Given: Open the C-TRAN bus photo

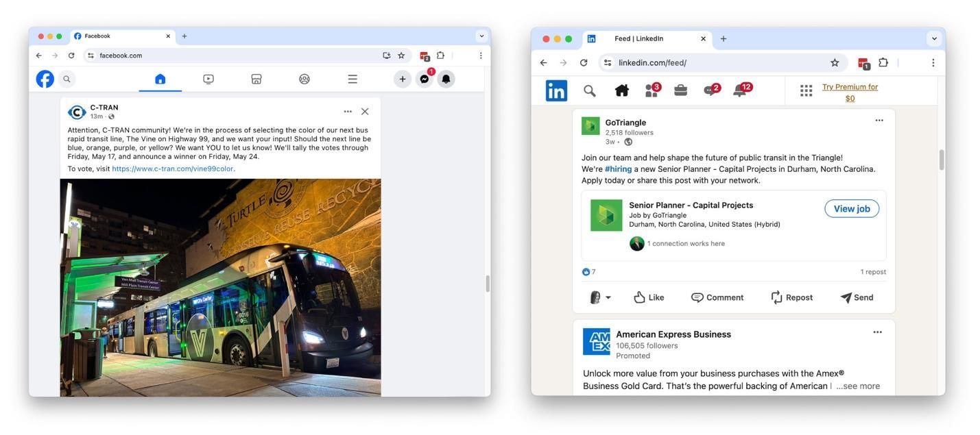Looking at the screenshot, I should click(220, 288).
